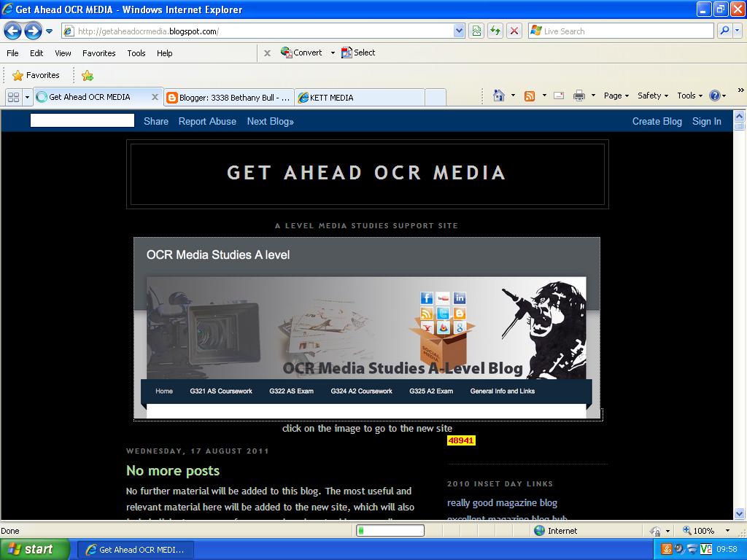The width and height of the screenshot is (747, 560).
Task: Click the Create Blog link
Action: coord(657,122)
